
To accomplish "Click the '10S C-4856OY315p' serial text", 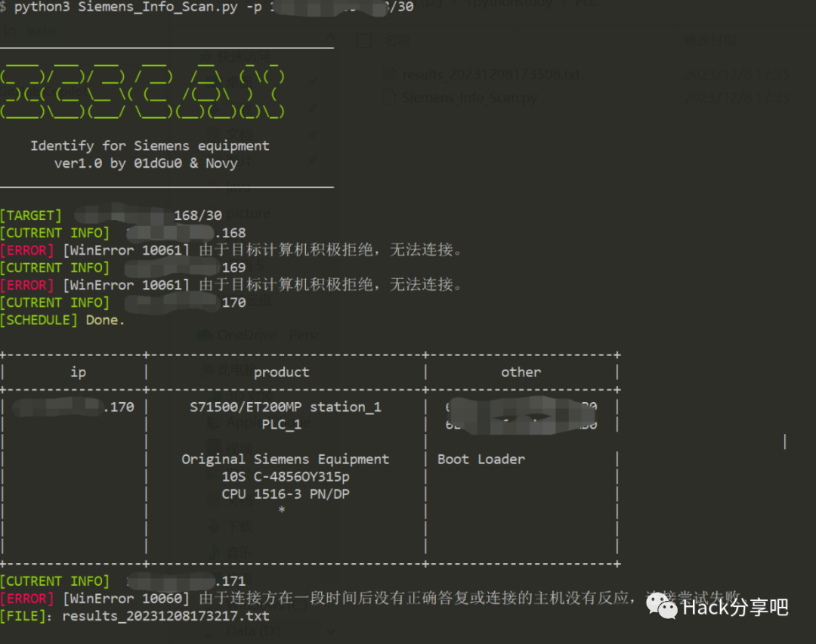I will click(286, 477).
